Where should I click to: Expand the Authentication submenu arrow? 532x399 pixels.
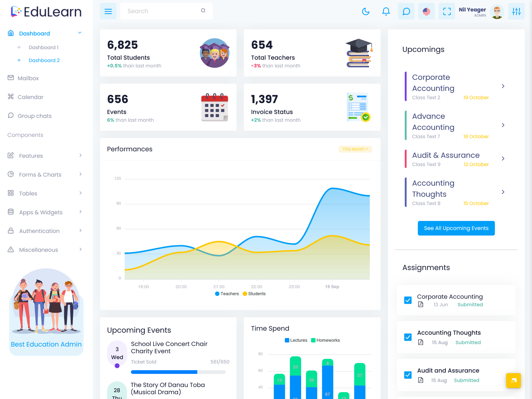click(81, 230)
